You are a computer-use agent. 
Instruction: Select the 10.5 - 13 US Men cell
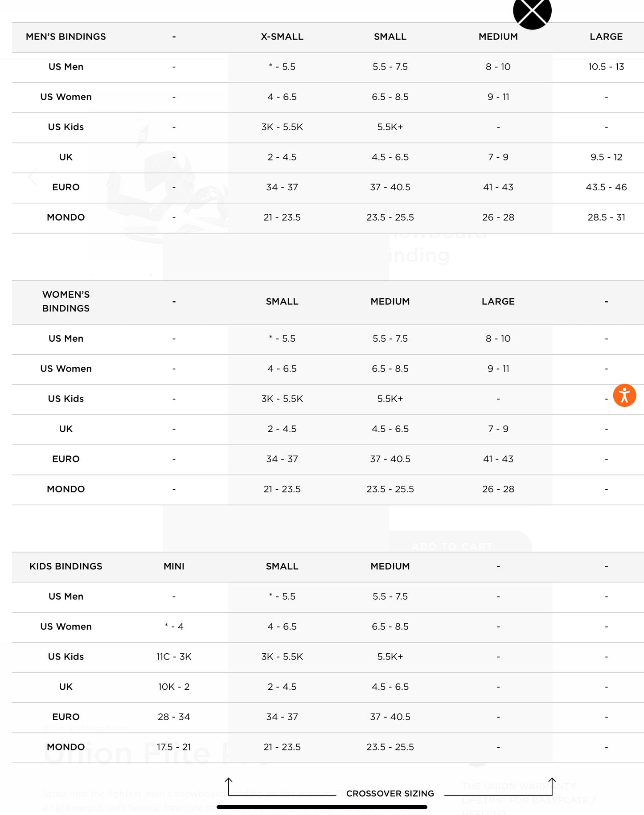(606, 67)
